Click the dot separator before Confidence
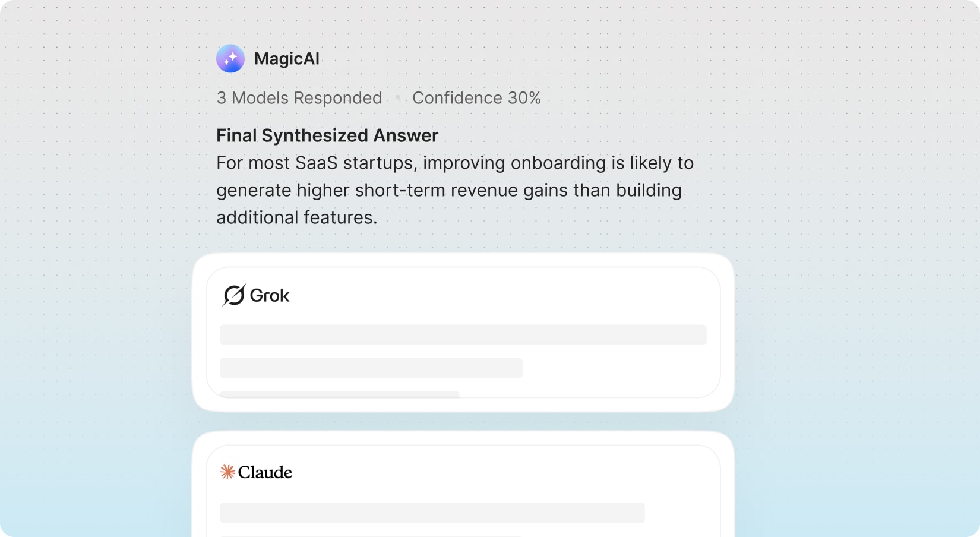 398,98
